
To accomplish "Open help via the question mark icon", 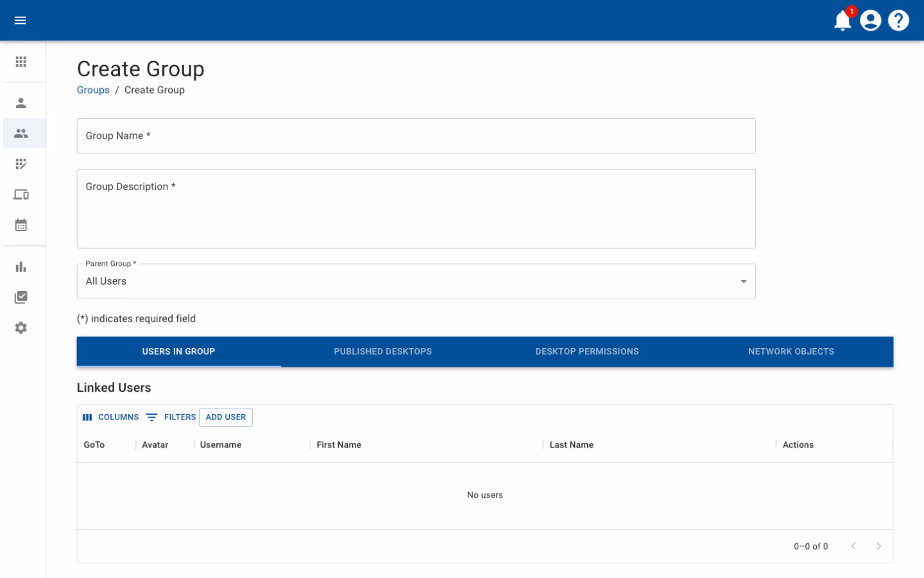I will coord(898,20).
